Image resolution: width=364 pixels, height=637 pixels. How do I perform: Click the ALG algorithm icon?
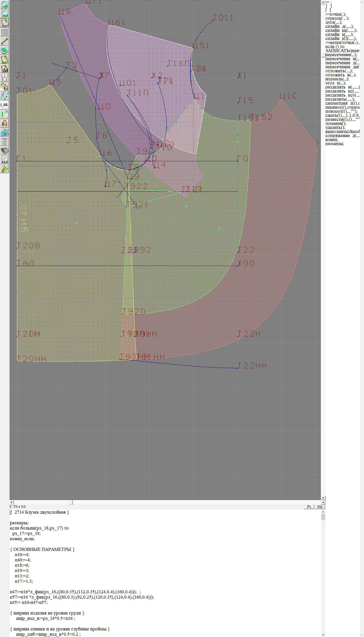click(x=5, y=160)
